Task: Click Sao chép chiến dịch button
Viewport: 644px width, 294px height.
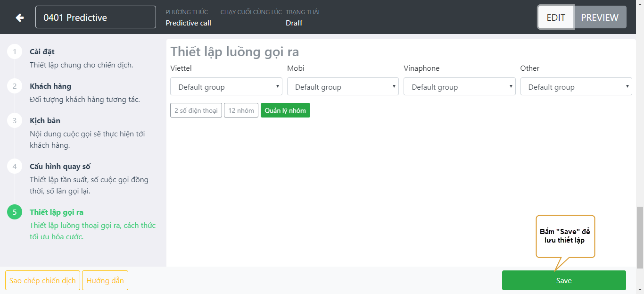Action: coord(42,280)
